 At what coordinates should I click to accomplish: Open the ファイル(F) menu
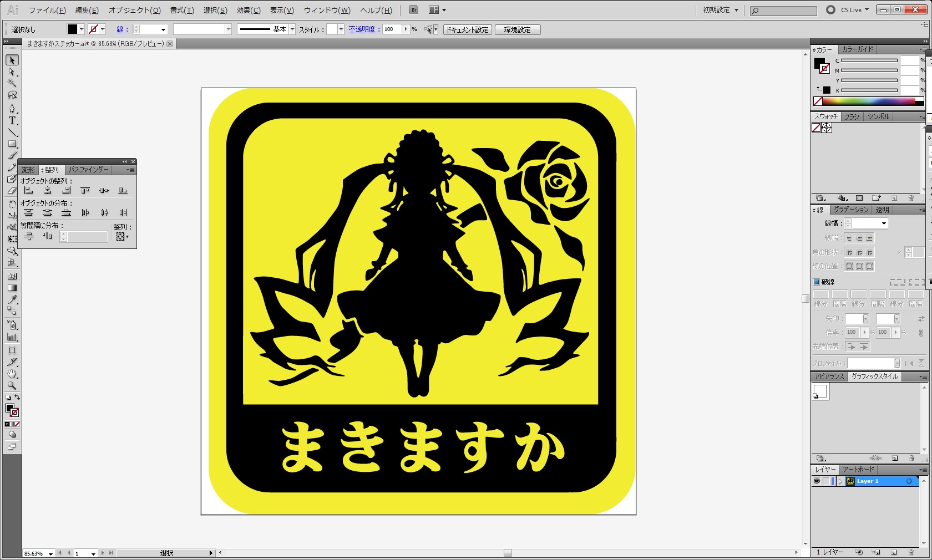pyautogui.click(x=47, y=10)
